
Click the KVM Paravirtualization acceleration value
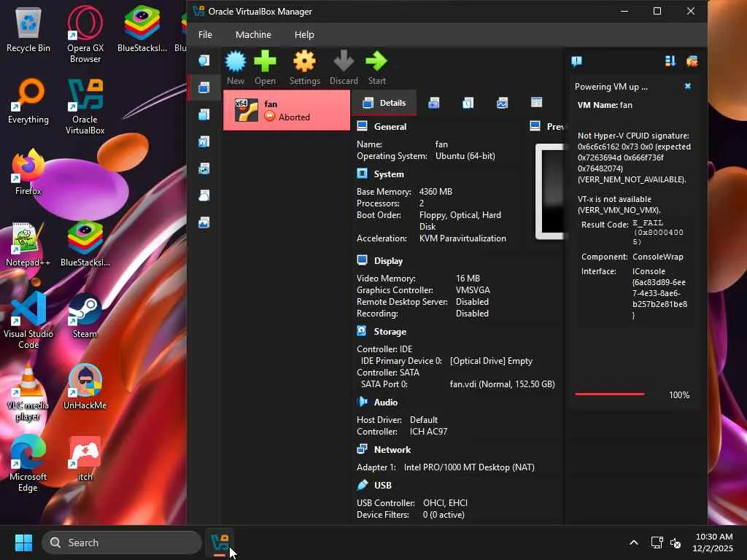(462, 238)
